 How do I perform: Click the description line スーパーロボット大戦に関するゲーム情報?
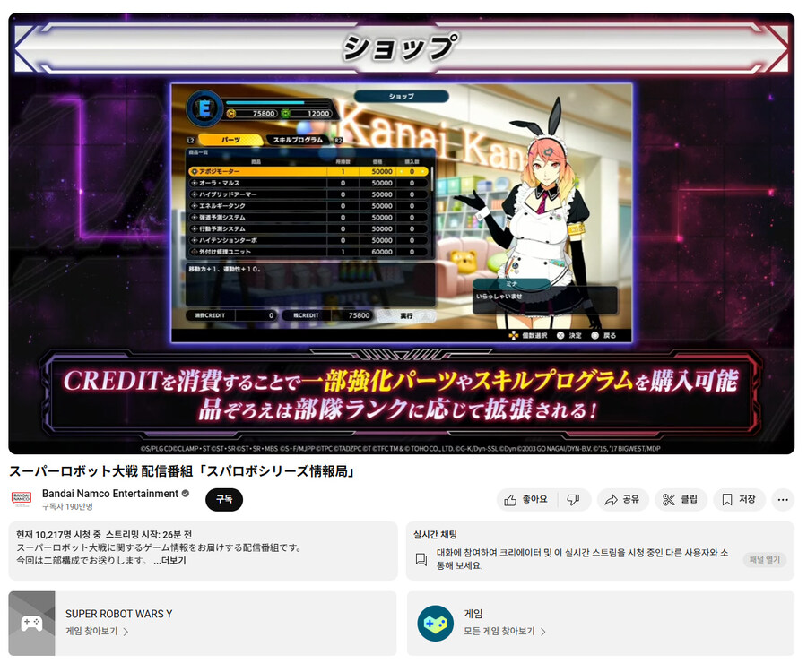click(159, 548)
